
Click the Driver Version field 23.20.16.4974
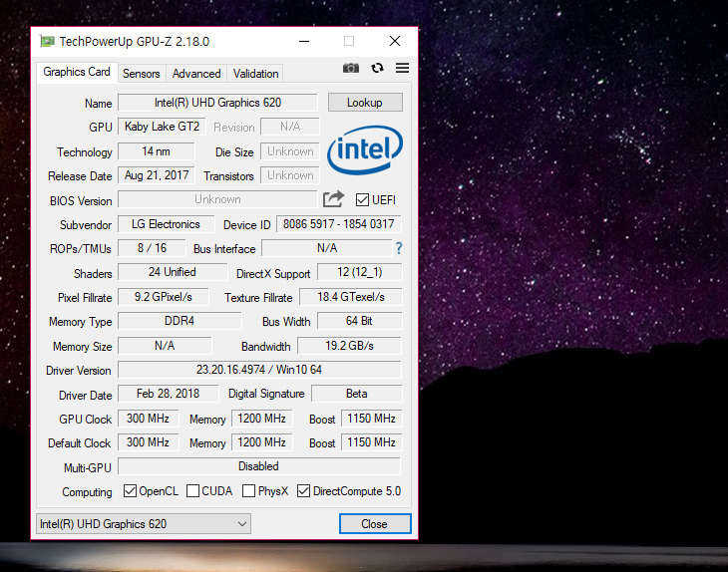click(x=259, y=370)
